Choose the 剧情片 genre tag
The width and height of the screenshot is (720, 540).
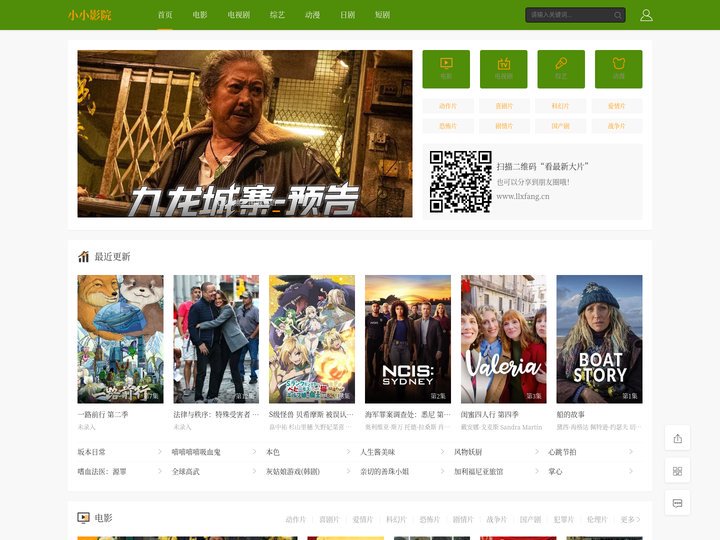point(504,126)
